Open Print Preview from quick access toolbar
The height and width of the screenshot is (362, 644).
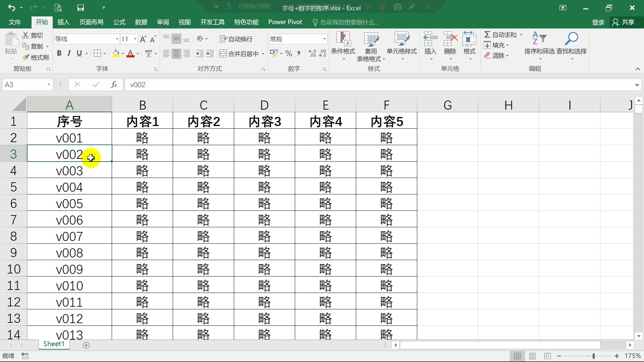tap(58, 7)
